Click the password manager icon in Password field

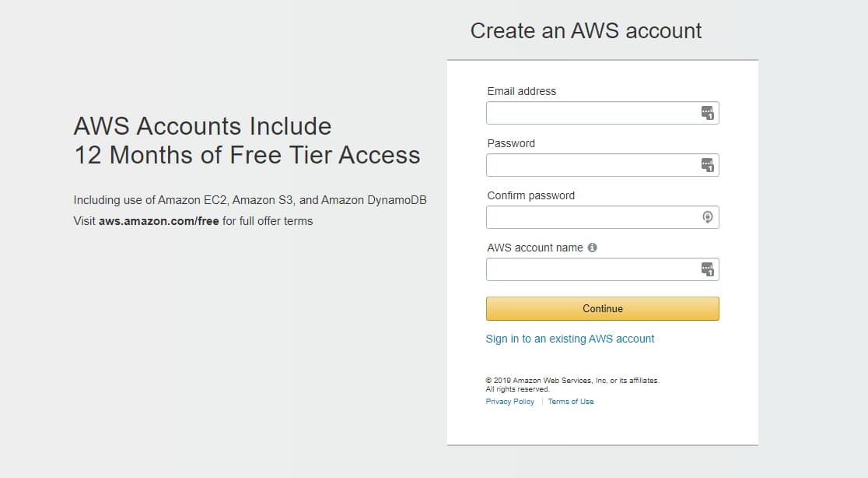707,165
